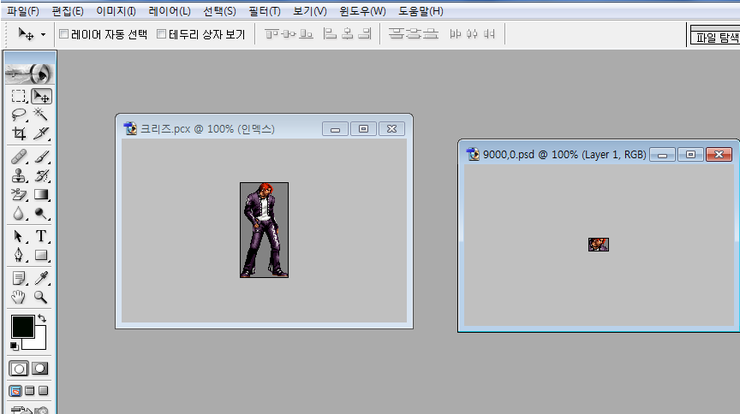Select the History Brush tool

point(42,176)
